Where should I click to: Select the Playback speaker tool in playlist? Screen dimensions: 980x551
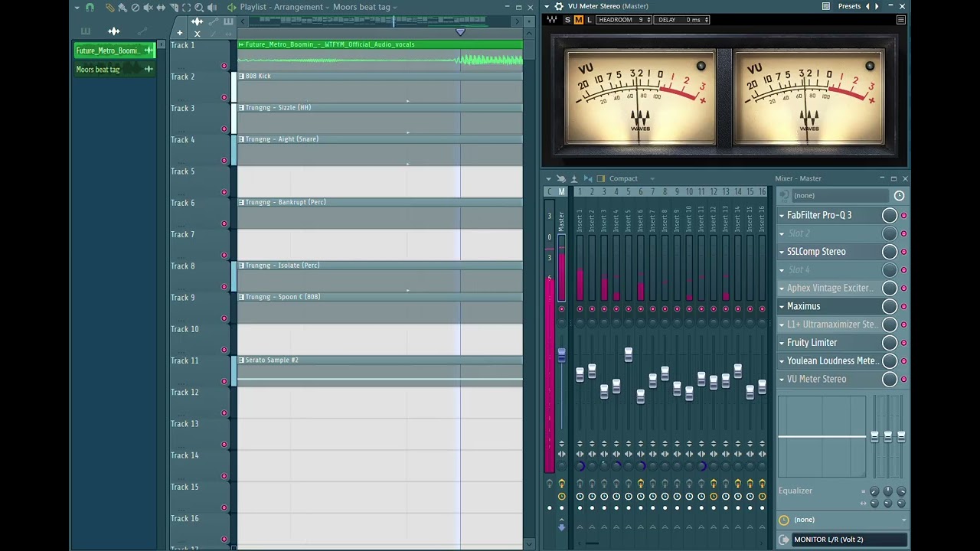coord(212,8)
